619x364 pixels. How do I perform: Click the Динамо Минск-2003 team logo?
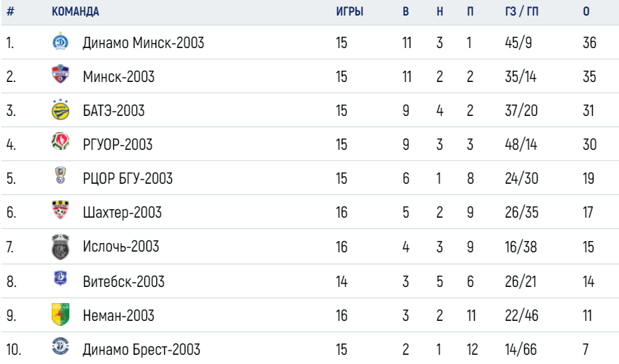[60, 41]
